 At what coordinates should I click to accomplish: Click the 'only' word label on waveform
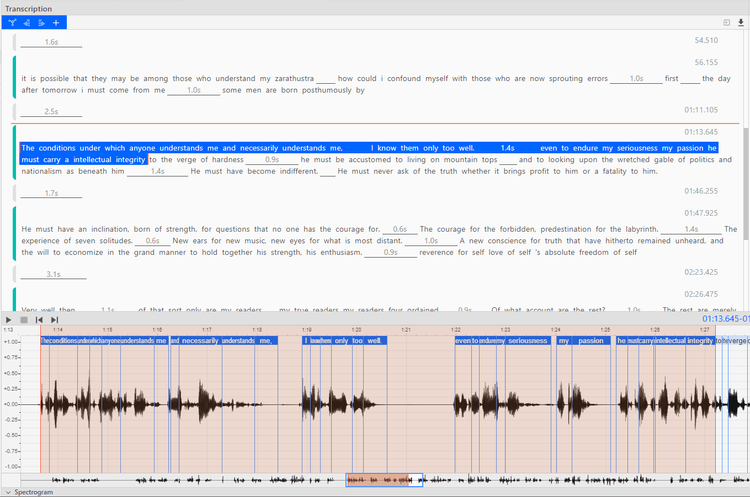point(342,341)
